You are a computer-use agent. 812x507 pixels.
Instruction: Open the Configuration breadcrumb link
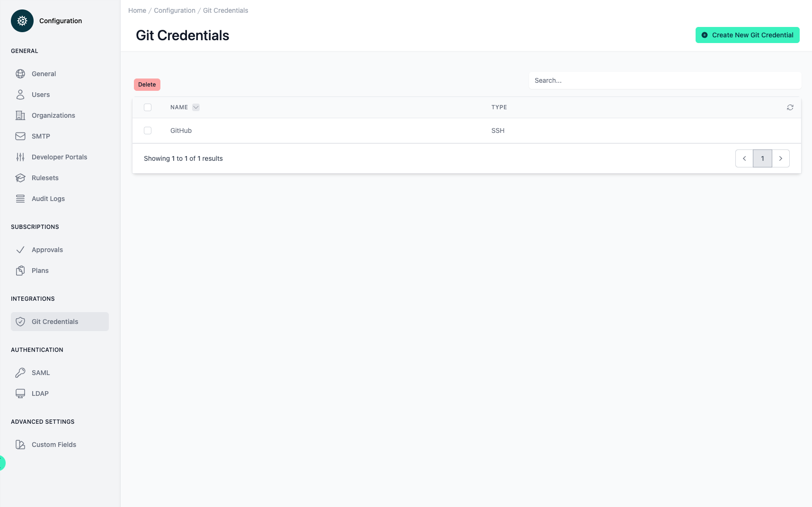point(175,10)
